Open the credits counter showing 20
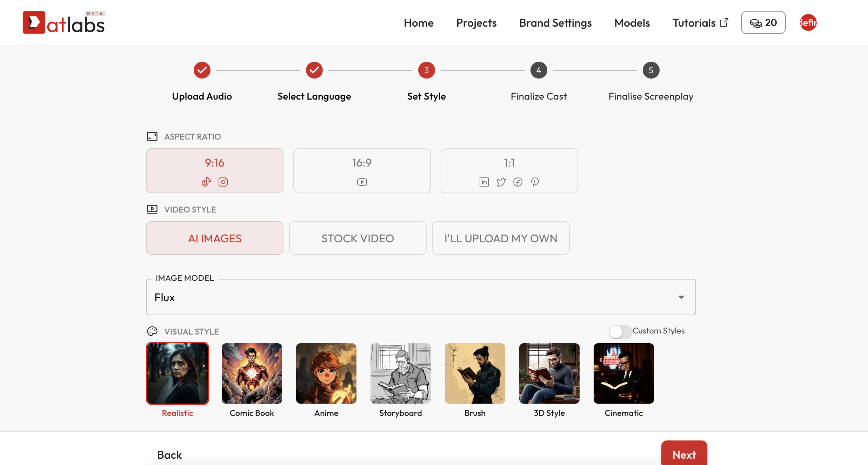Screen dimensions: 868x465 point(763,23)
